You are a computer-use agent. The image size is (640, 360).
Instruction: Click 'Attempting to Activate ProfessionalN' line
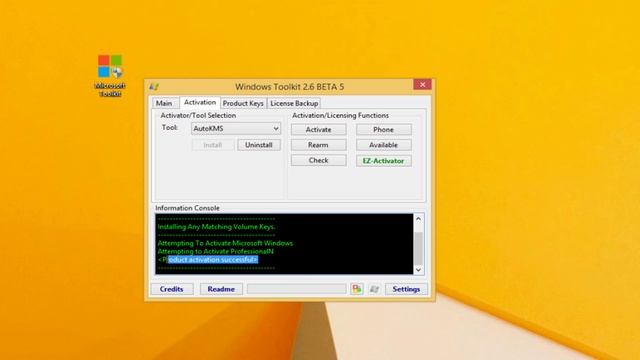(216, 251)
